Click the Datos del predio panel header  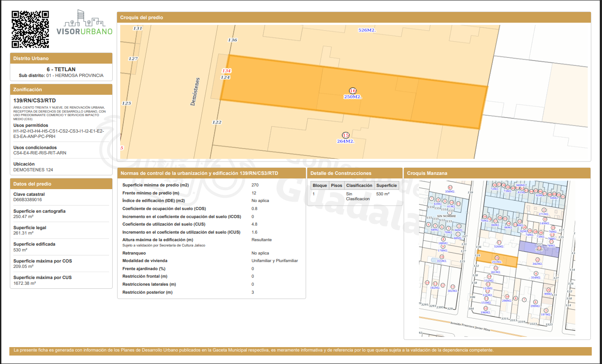pos(61,184)
